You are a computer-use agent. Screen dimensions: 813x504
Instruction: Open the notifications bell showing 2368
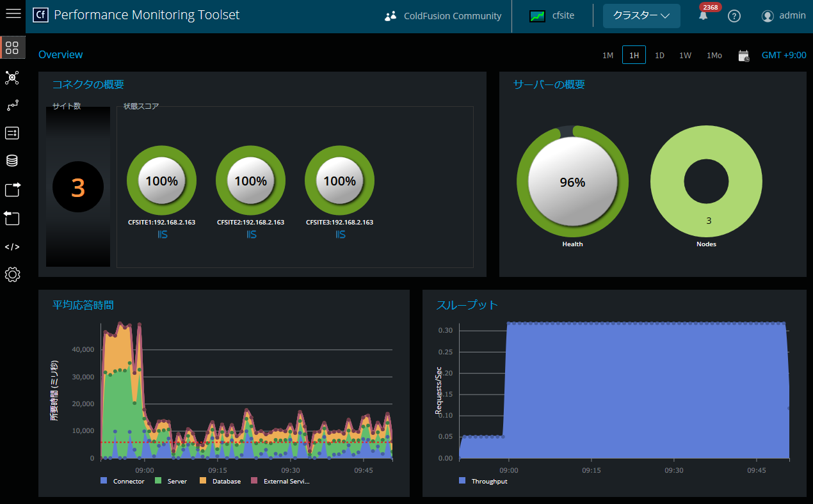pyautogui.click(x=704, y=16)
